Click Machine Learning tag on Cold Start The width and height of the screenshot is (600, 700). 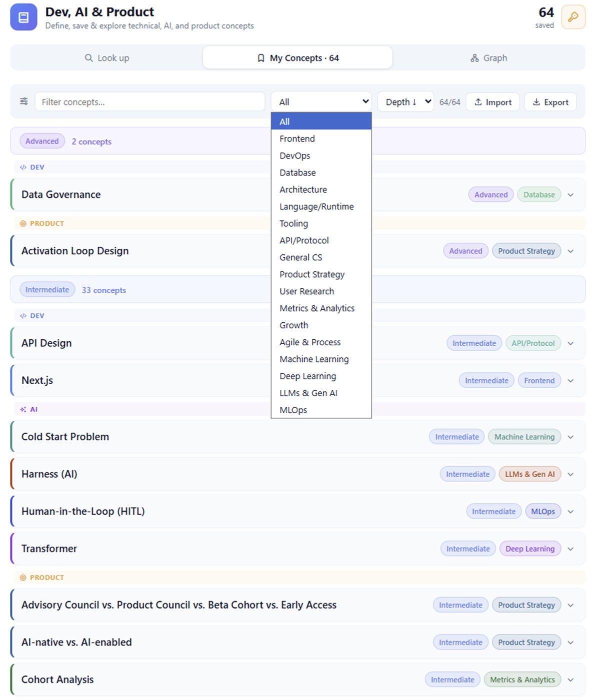(524, 437)
